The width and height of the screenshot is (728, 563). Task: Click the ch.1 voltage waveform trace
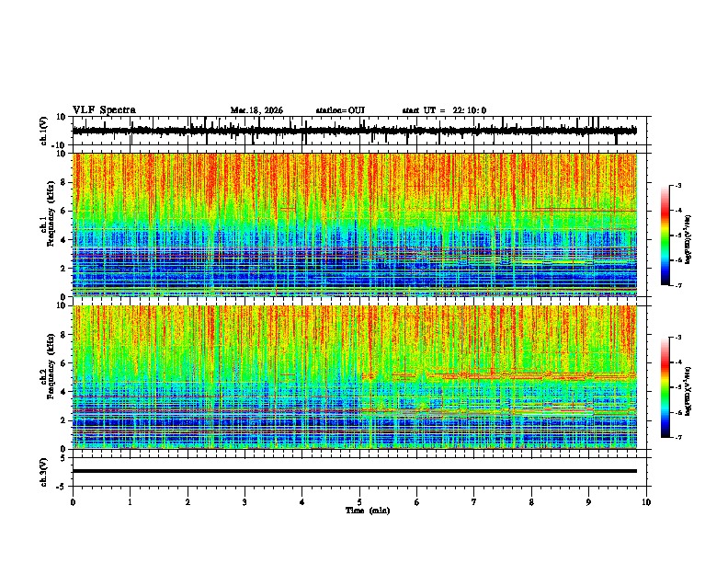[x=354, y=131]
